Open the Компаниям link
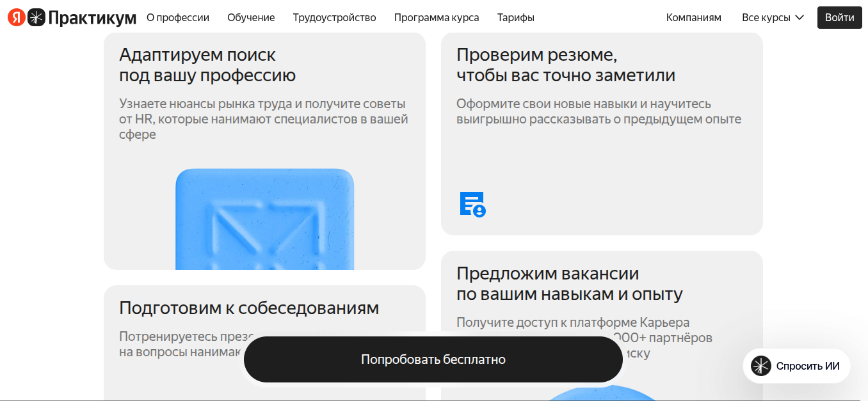Image resolution: width=868 pixels, height=401 pixels. [694, 17]
